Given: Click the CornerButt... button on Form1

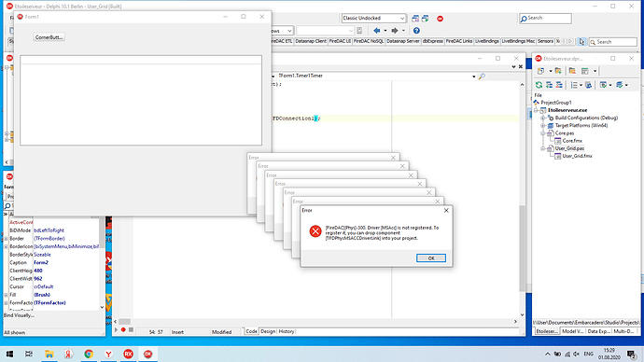Looking at the screenshot, I should (x=49, y=37).
